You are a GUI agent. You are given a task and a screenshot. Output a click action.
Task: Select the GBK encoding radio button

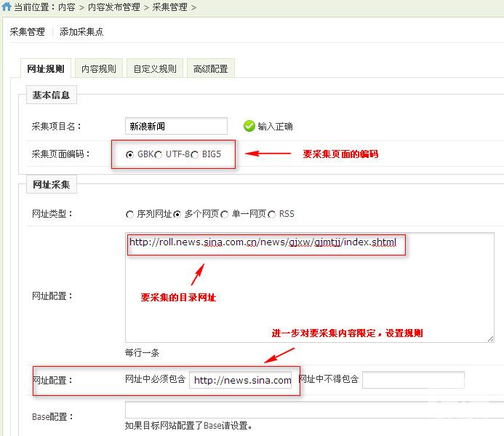point(130,155)
